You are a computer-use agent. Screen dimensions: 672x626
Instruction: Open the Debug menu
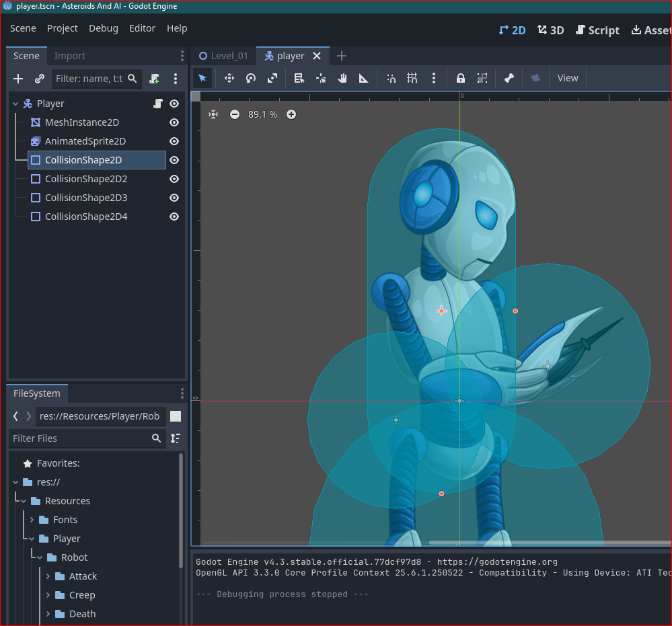point(104,28)
